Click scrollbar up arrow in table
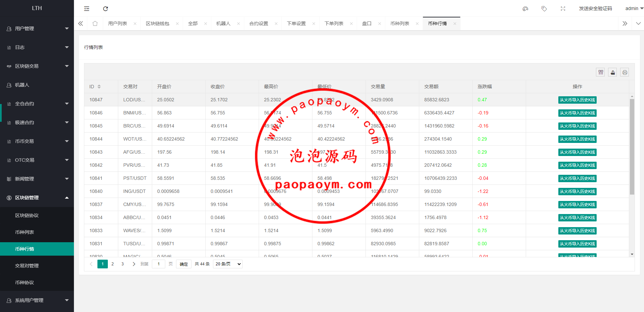 [632, 96]
